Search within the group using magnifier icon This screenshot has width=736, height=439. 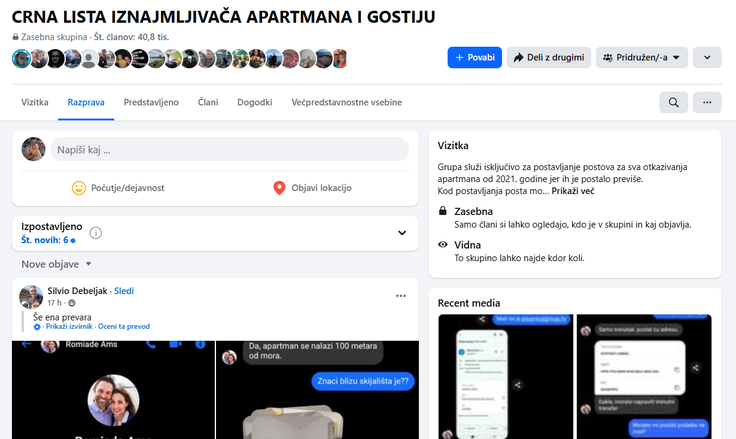(674, 102)
